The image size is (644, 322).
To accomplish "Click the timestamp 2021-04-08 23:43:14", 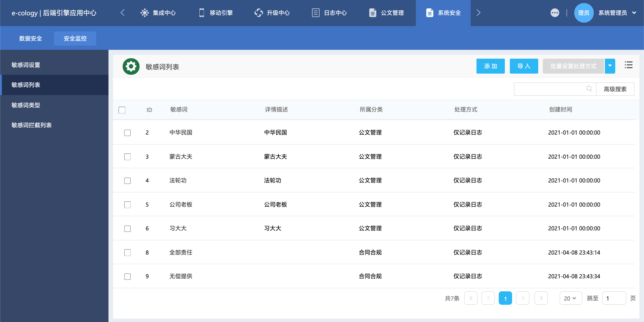I will [x=574, y=253].
